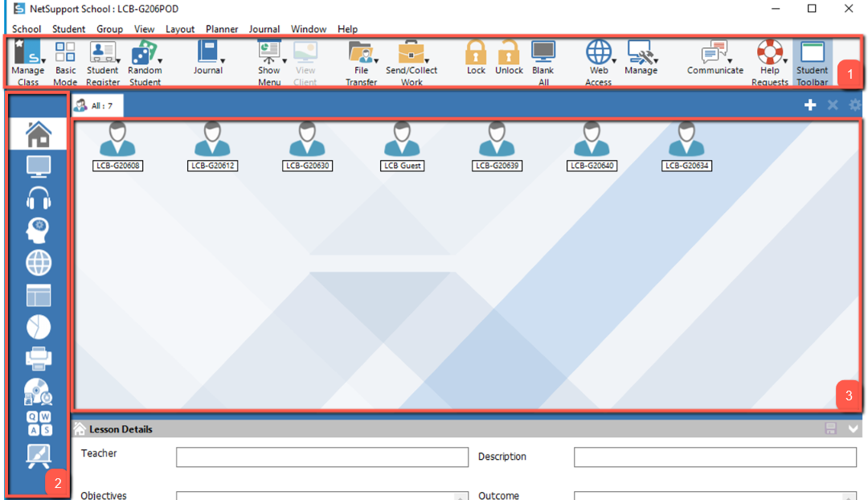The width and height of the screenshot is (868, 500).
Task: Lock student computers
Action: (476, 58)
